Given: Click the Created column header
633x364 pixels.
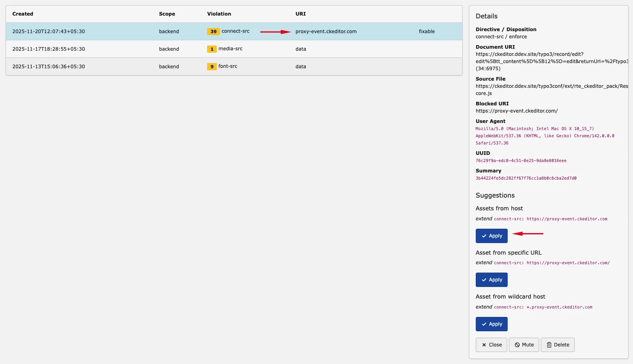Looking at the screenshot, I should [23, 14].
